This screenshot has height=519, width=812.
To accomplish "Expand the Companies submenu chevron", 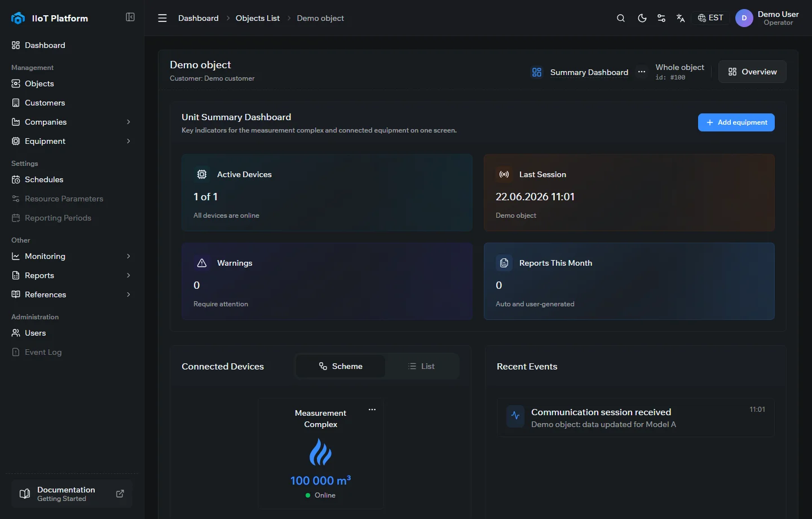I will pos(129,122).
